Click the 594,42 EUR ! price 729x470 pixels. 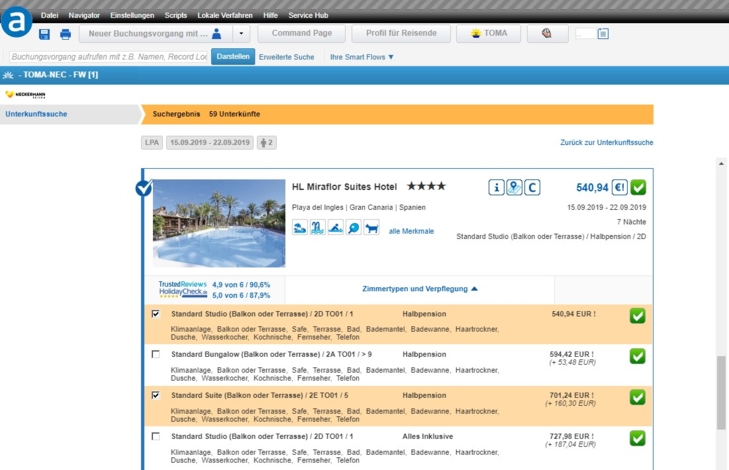pyautogui.click(x=571, y=354)
